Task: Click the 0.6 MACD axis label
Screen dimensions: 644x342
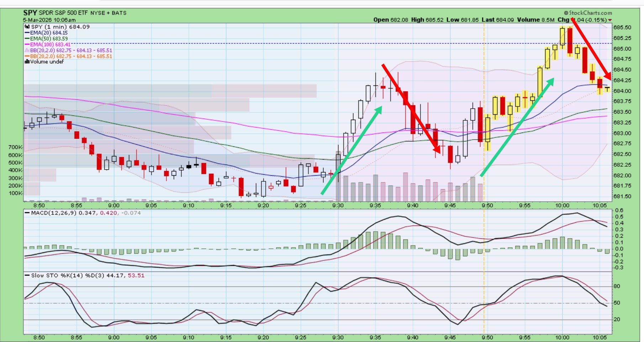Action: tap(619, 211)
